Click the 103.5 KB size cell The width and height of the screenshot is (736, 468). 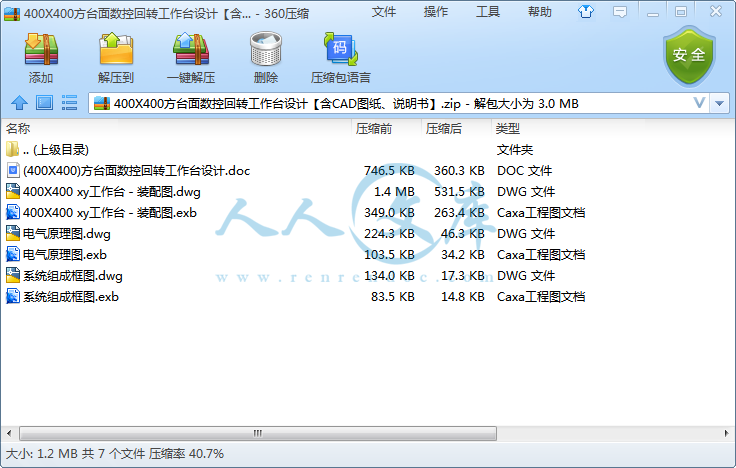coord(390,254)
